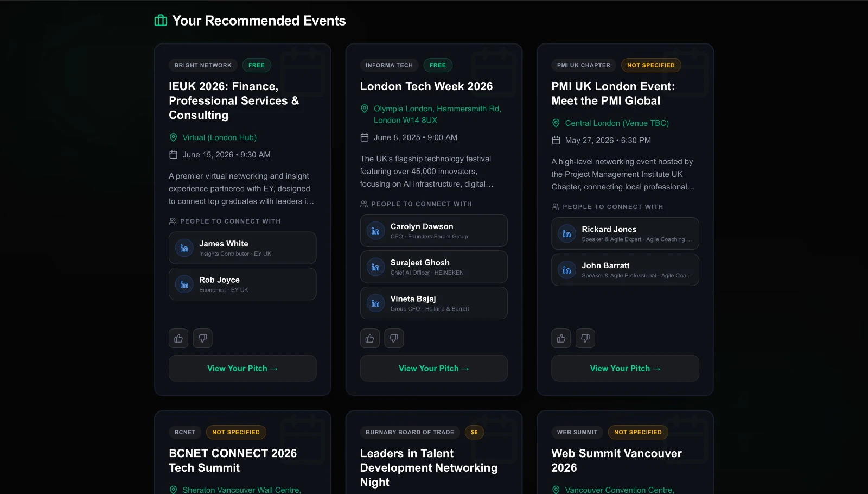The height and width of the screenshot is (494, 868).
Task: Click the Central London (Venue TBC) location
Action: [x=617, y=123]
